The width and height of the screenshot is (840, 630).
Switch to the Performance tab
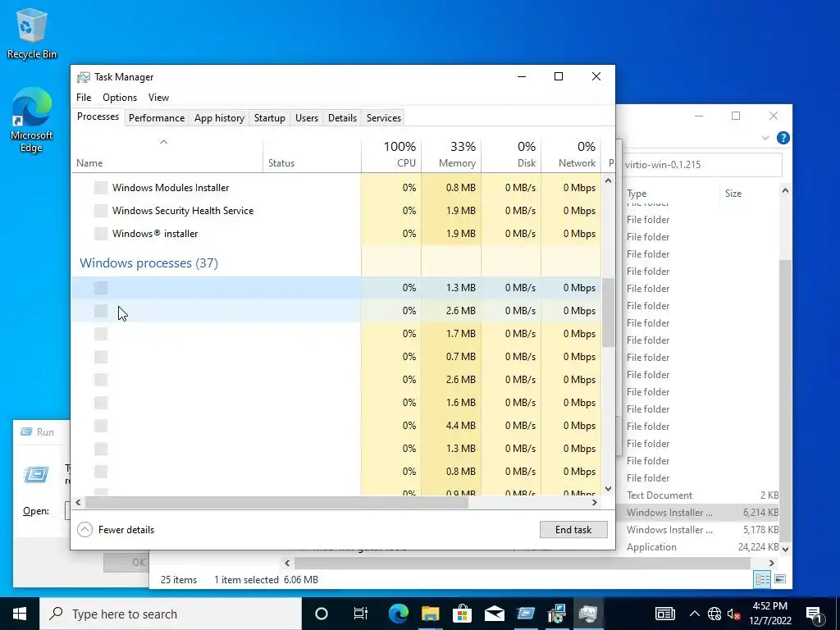157,118
